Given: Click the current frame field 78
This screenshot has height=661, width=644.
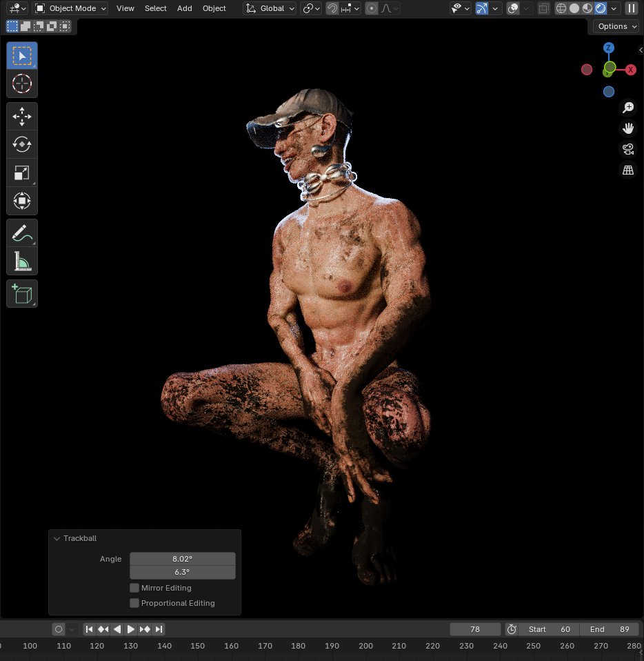Looking at the screenshot, I should [x=475, y=629].
